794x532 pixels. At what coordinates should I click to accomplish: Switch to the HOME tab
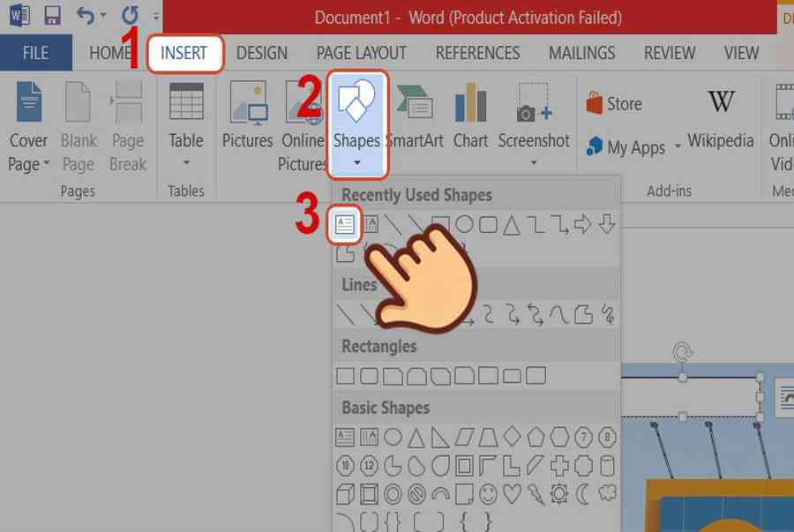tap(110, 53)
